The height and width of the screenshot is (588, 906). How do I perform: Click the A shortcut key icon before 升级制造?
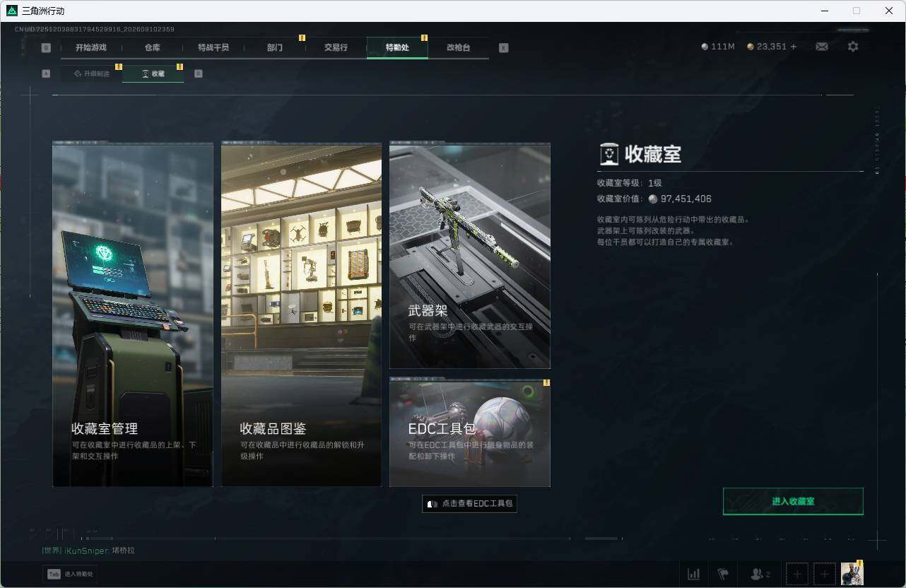pyautogui.click(x=46, y=73)
